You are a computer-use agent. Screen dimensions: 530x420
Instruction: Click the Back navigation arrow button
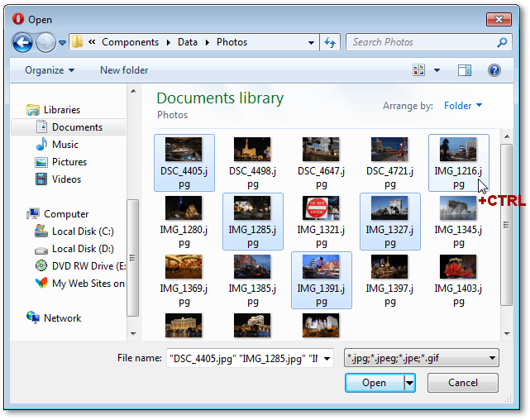pos(22,42)
